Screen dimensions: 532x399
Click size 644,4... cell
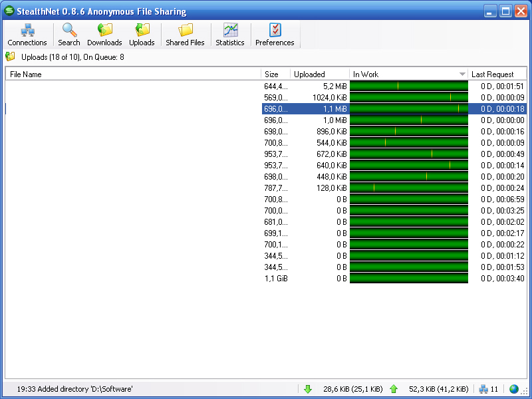coord(276,86)
